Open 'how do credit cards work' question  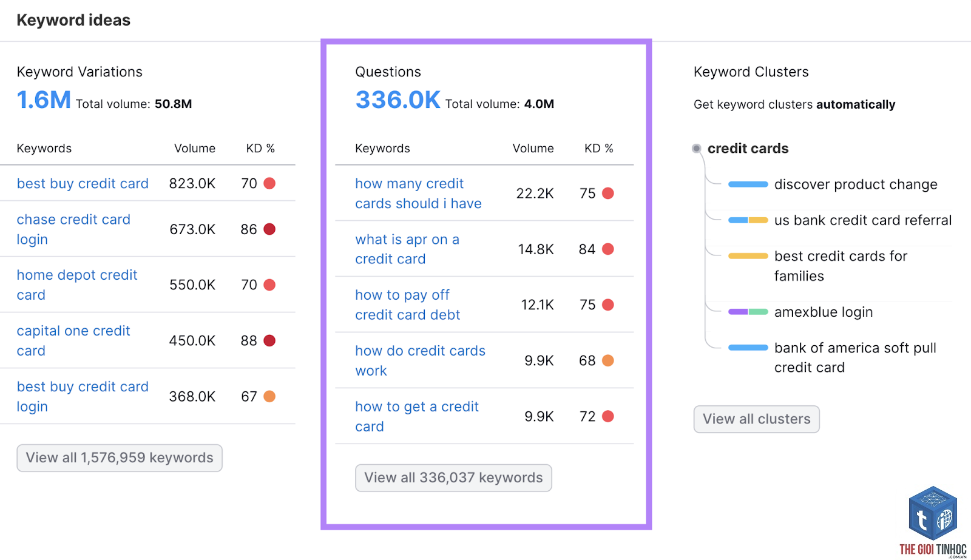(x=420, y=360)
